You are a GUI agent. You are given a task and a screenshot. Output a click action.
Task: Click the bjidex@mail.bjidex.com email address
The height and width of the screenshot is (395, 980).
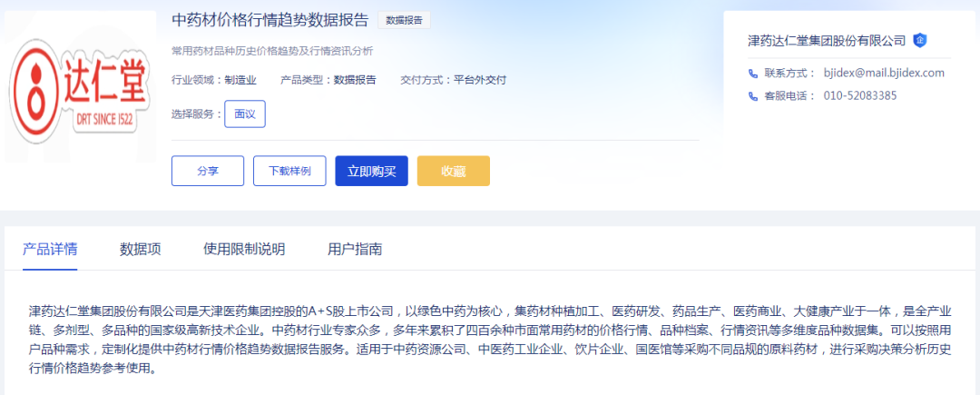[884, 73]
